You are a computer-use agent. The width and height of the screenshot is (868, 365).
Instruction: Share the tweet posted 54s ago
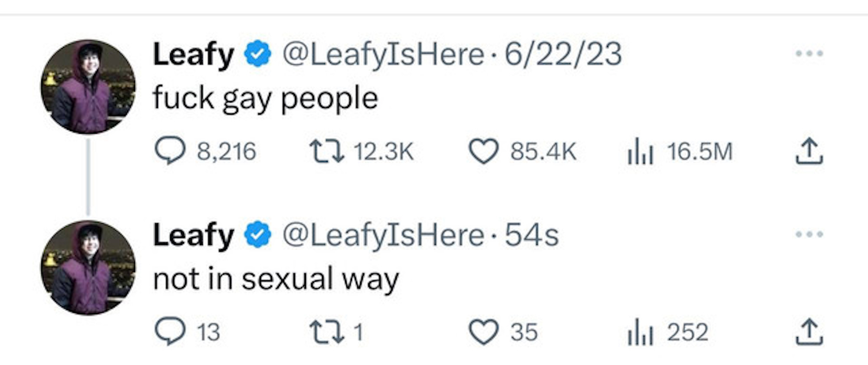[809, 332]
